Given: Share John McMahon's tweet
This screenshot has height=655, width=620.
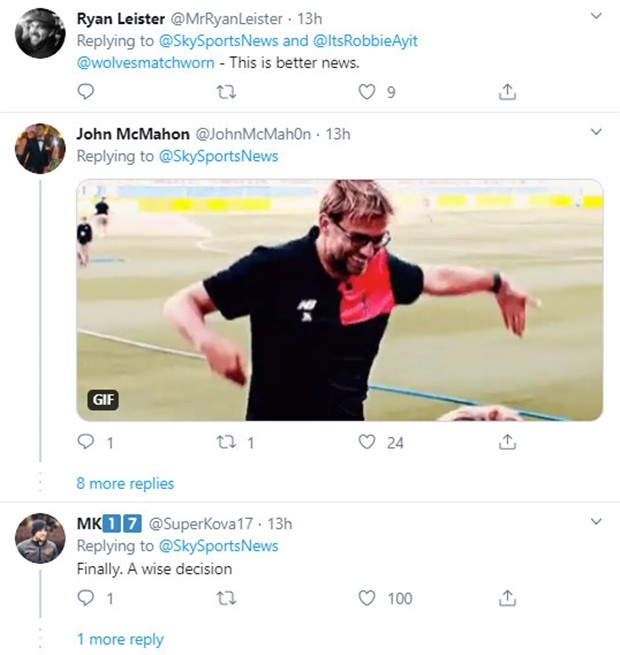Looking at the screenshot, I should (x=507, y=442).
